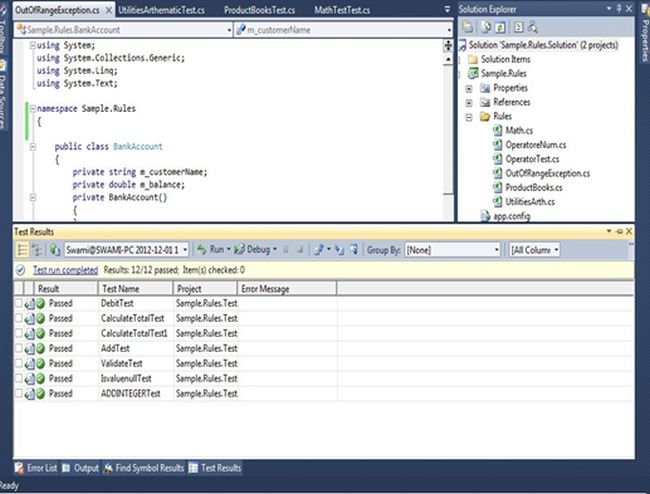Tick the ADDINTEGERTest row checkbox
The image size is (650, 494).
click(19, 394)
